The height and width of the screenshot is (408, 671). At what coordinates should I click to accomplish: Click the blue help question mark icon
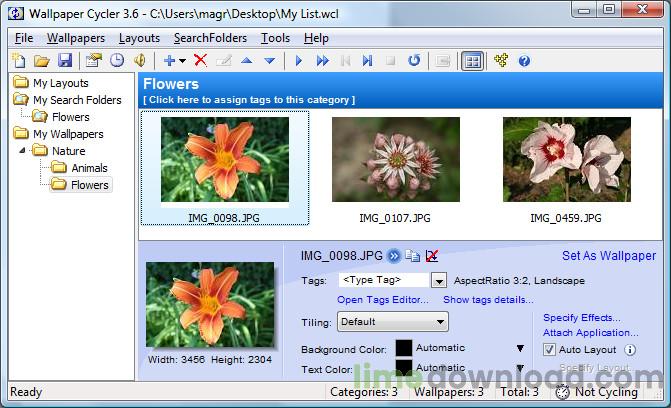[524, 61]
